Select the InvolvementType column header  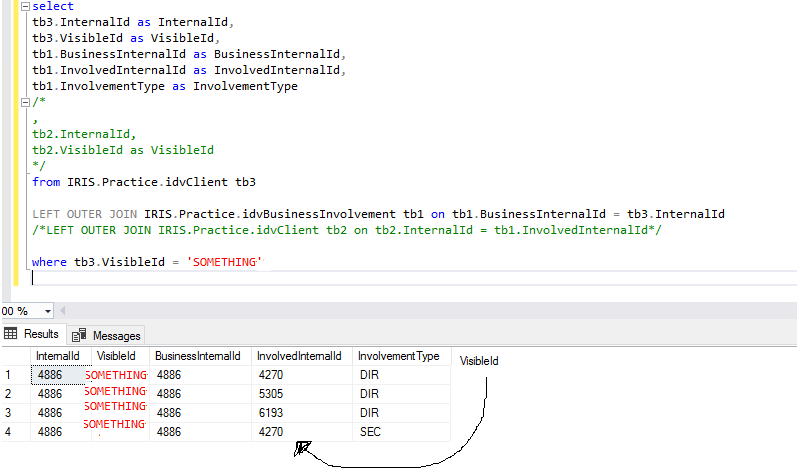(x=399, y=356)
